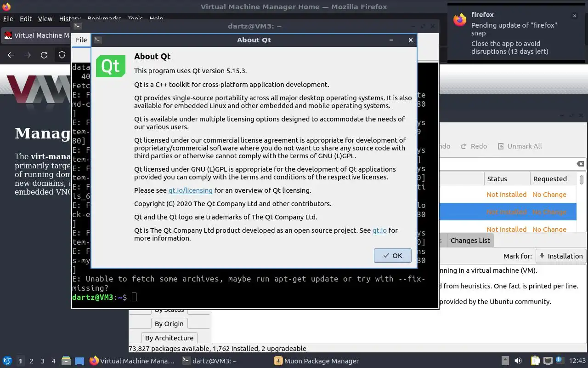Viewport: 588px width, 368px height.
Task: Open Firefox tracking protection shield
Action: [62, 55]
